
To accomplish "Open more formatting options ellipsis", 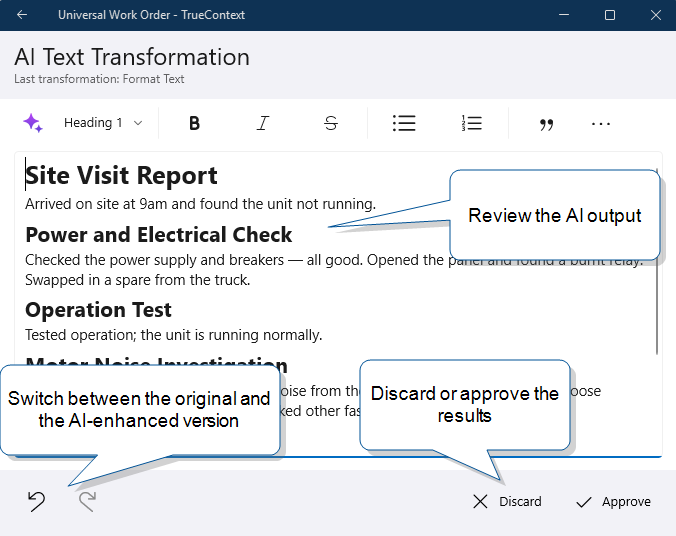I will click(x=601, y=124).
